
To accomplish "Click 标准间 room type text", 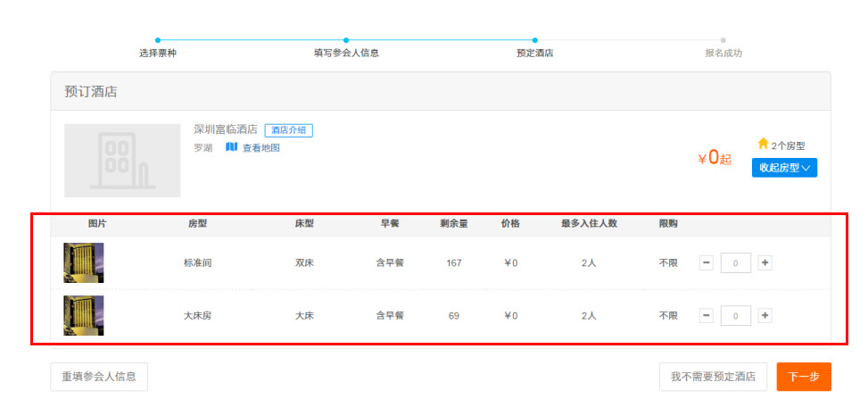I will click(198, 263).
